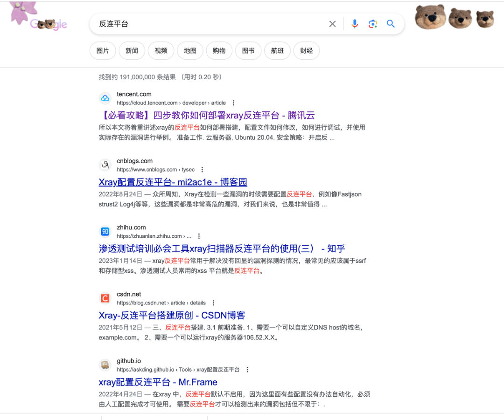Click the github.io site favicon
The width and height of the screenshot is (504, 420).
coord(105,365)
